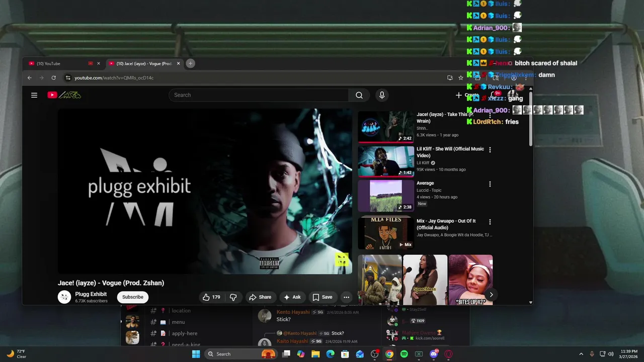Click Kento Hayashi username in Discord

point(293,312)
